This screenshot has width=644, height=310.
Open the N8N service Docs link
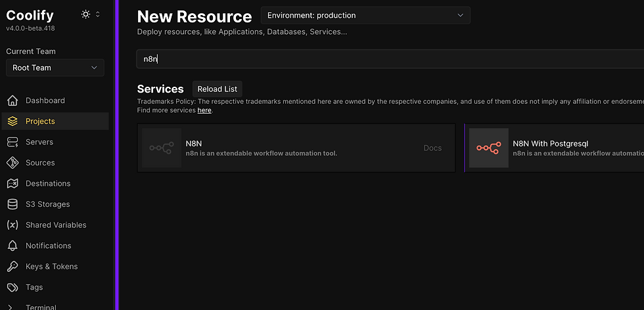[x=432, y=148]
